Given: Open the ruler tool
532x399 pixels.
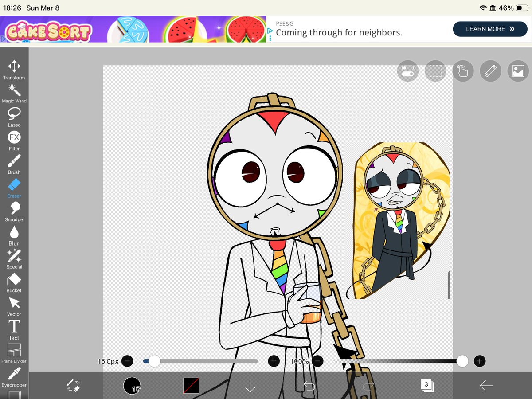Looking at the screenshot, I should tap(490, 71).
